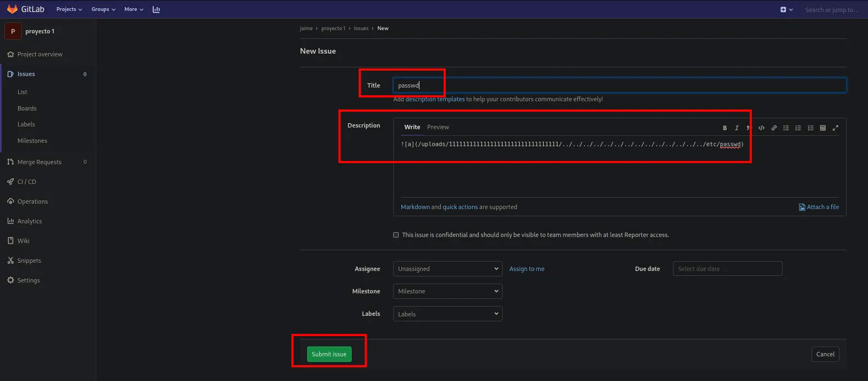
Task: Open the proyecto 1 sidebar title link
Action: point(40,31)
